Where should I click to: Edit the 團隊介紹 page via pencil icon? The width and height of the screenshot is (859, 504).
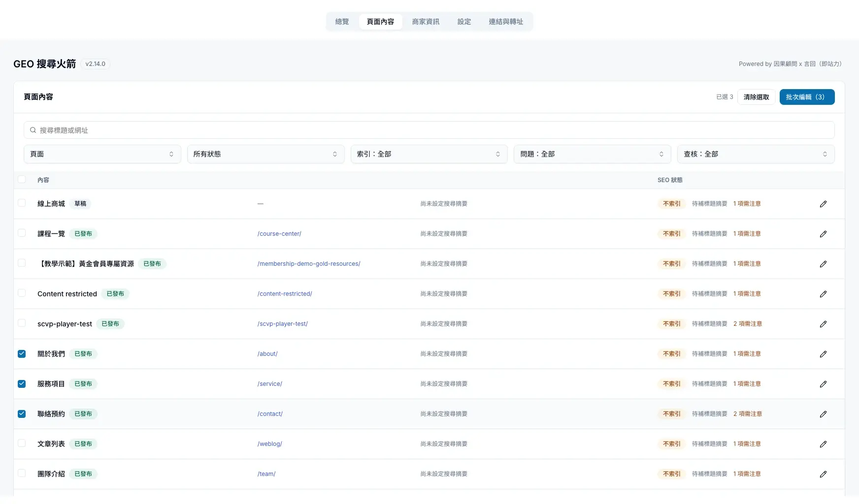click(x=823, y=474)
